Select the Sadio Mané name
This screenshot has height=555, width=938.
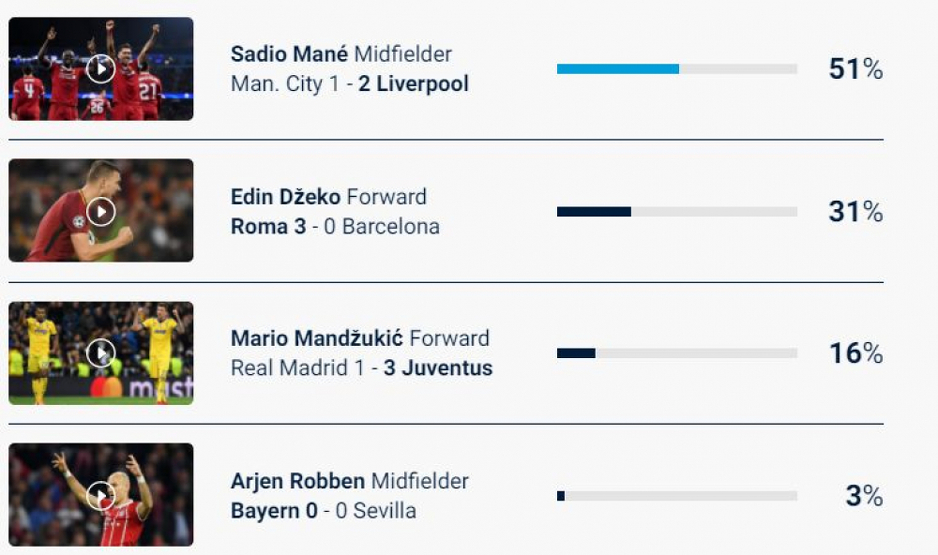click(x=289, y=54)
